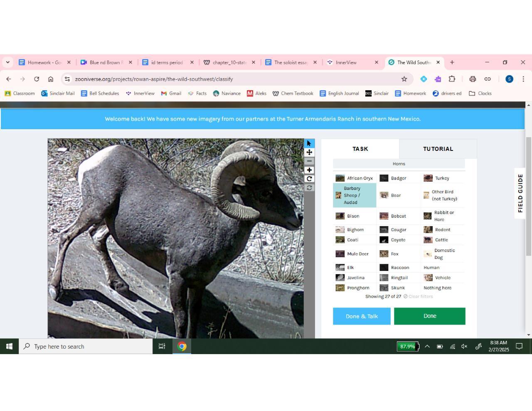Screen dimensions: 532x411
Task: Choose Barbary Sheep / Audad option
Action: (355, 195)
